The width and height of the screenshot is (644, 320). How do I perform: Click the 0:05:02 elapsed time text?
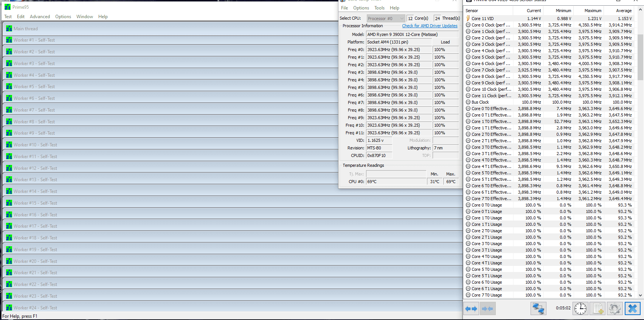563,308
